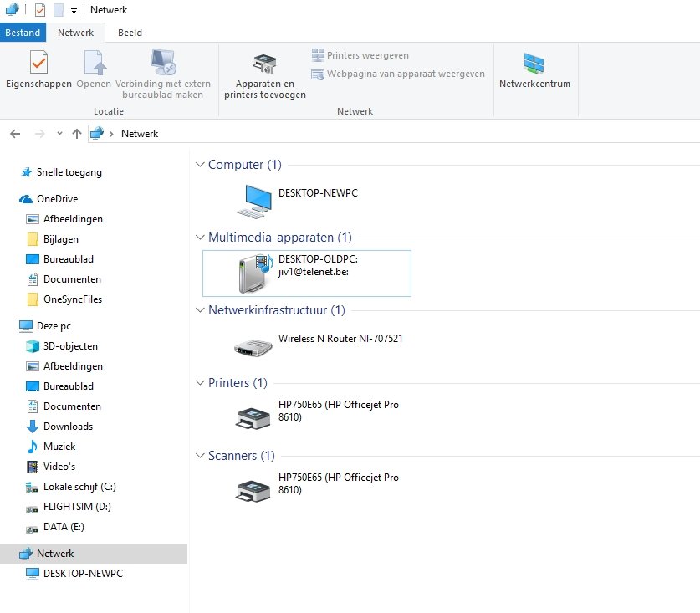Click the up one level arrow
Screen dimensions: 700x613
tap(77, 134)
